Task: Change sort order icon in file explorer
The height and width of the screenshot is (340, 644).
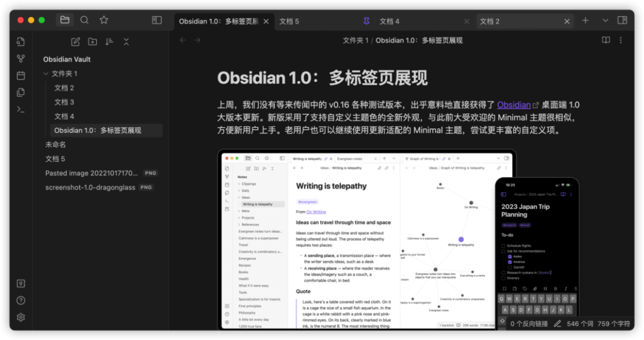Action: [109, 42]
